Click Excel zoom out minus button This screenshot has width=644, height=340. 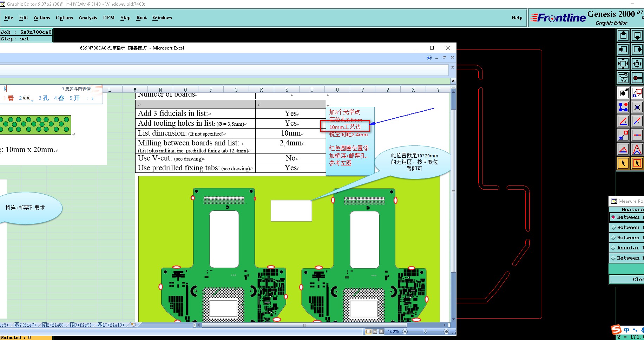click(405, 332)
